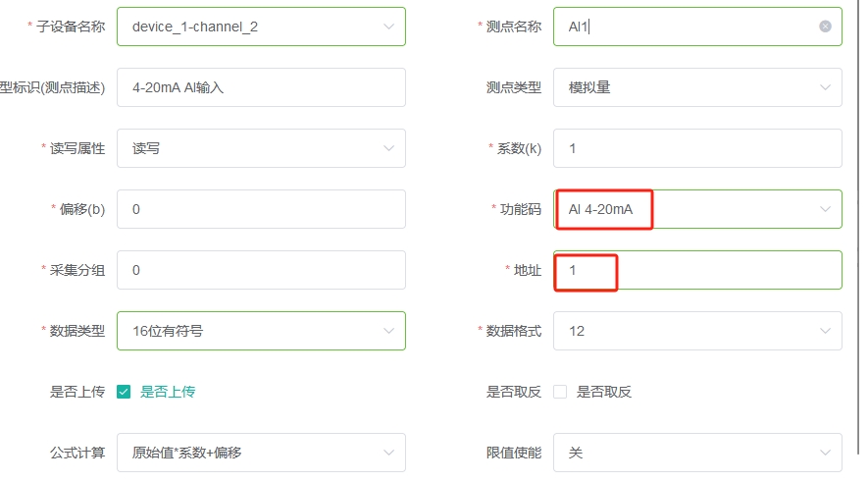868x482 pixels.
Task: Click into the 偏移(b) input field
Action: coord(261,209)
